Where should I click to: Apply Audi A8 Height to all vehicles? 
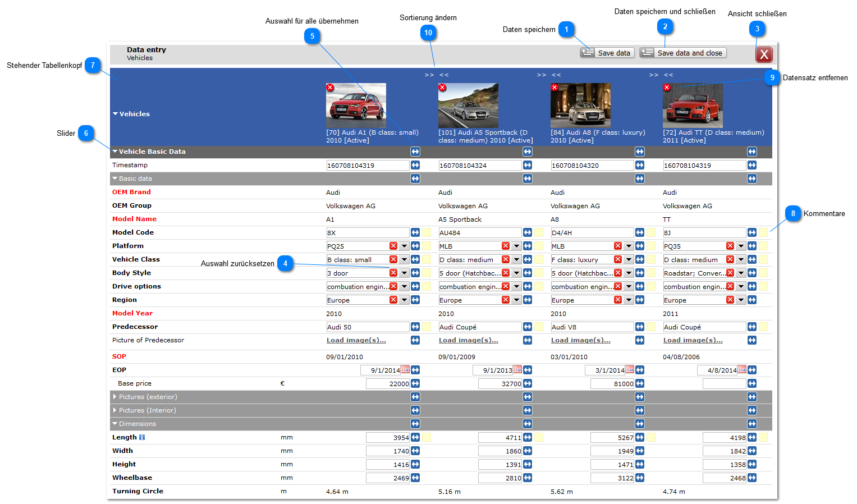coord(640,464)
